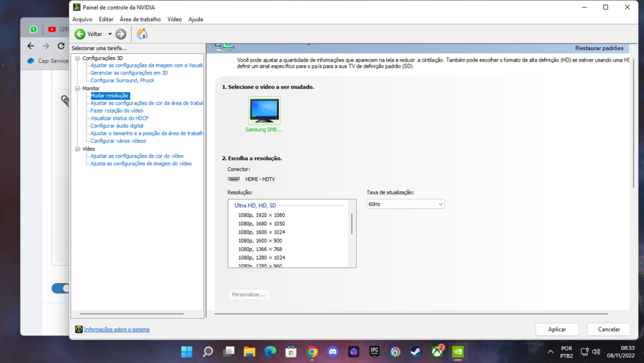Open Ajustar as configurações de cor do vídeo
Viewport: 644px width, 363px height.
pos(137,156)
